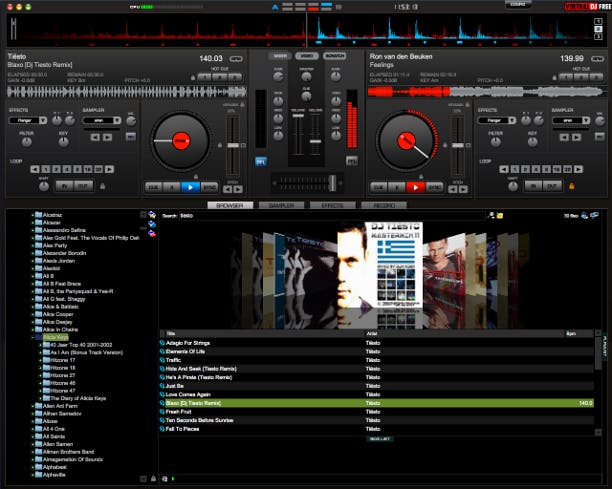
Task: Select the VIDEO mixer mode button
Action: (x=306, y=56)
